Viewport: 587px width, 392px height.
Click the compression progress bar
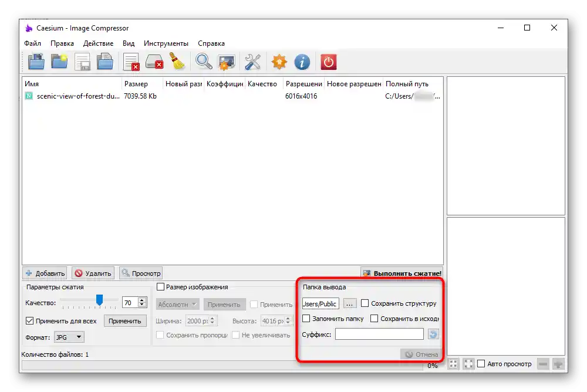click(222, 366)
